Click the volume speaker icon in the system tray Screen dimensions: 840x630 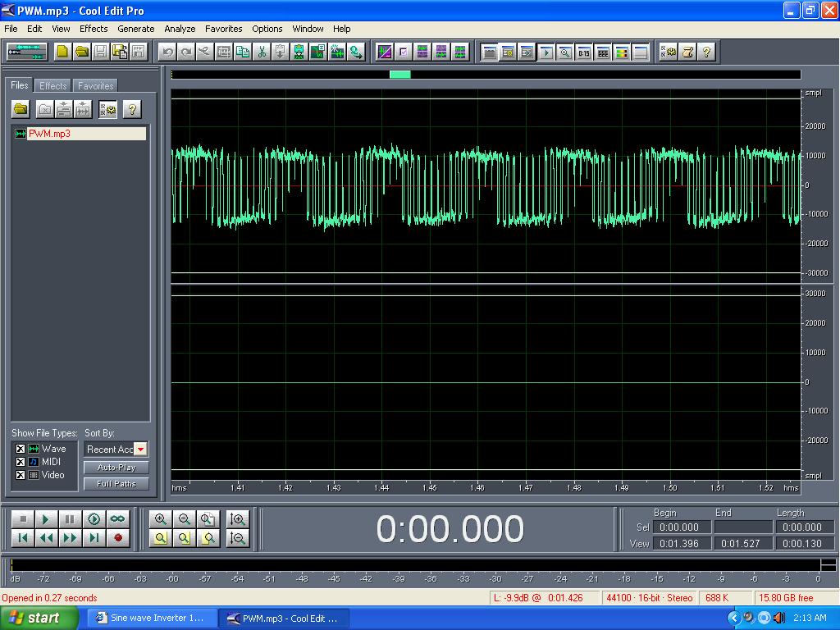tap(779, 618)
